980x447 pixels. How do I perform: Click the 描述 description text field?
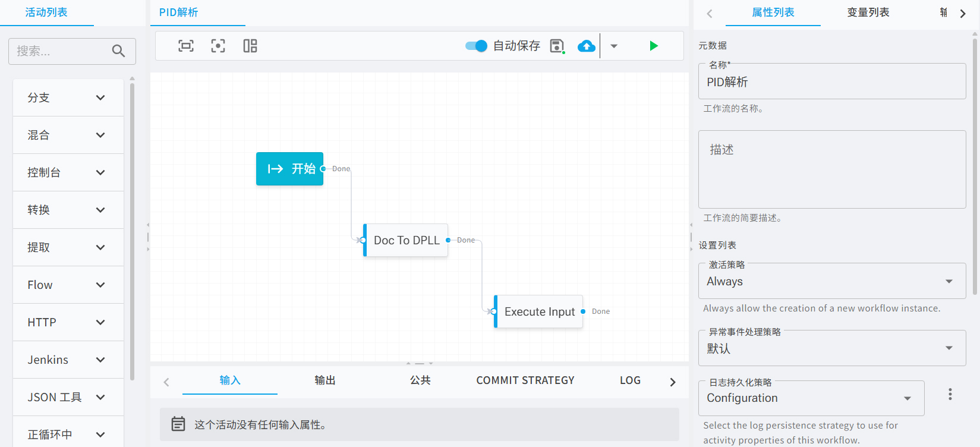click(831, 169)
